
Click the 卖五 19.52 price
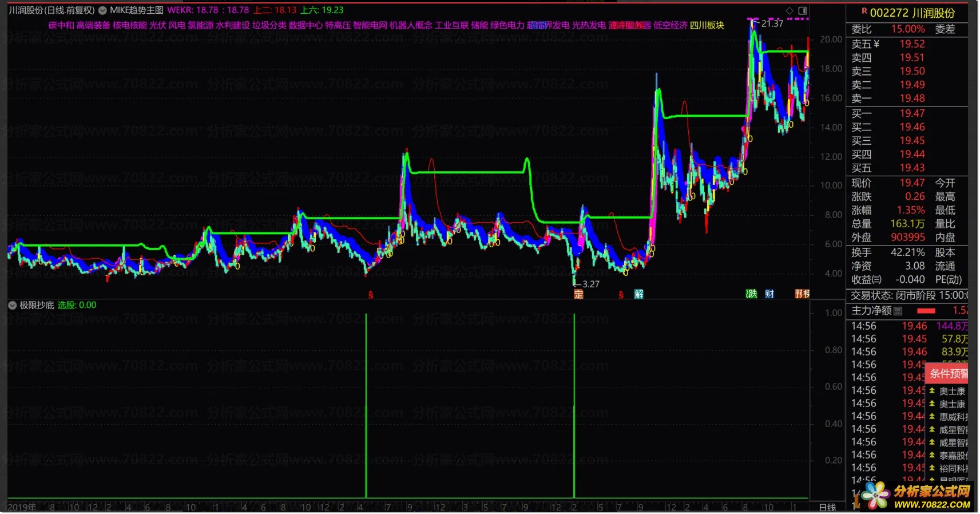point(912,44)
